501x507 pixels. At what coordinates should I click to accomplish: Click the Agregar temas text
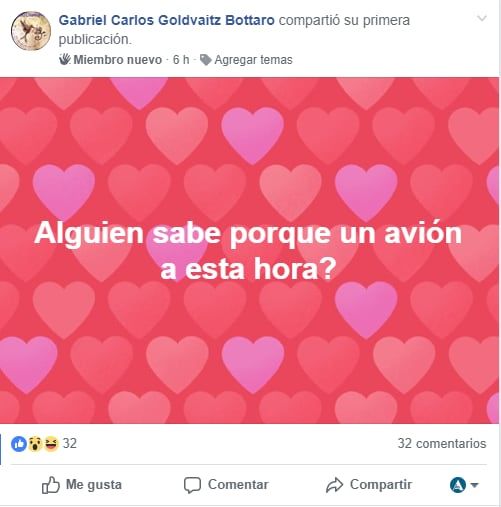(253, 60)
